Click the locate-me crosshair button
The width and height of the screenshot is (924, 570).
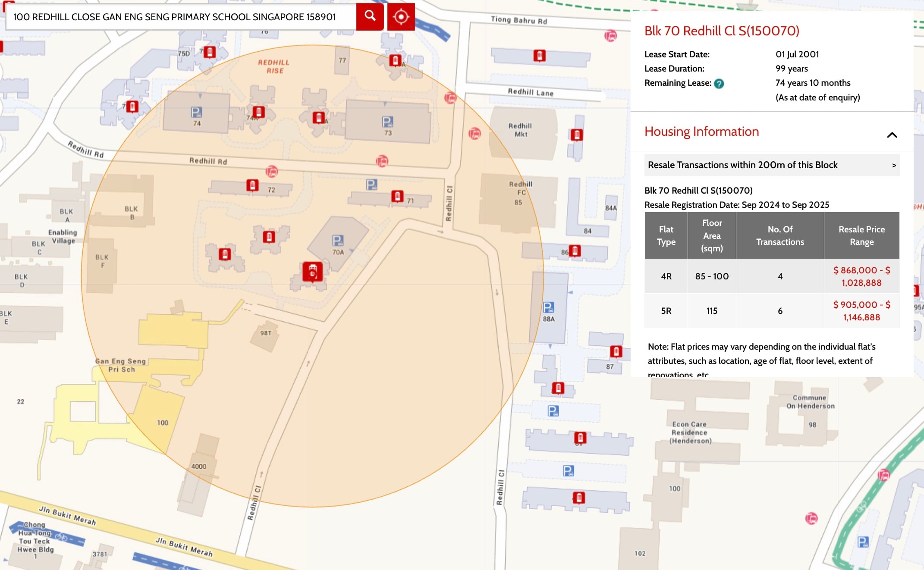point(401,16)
